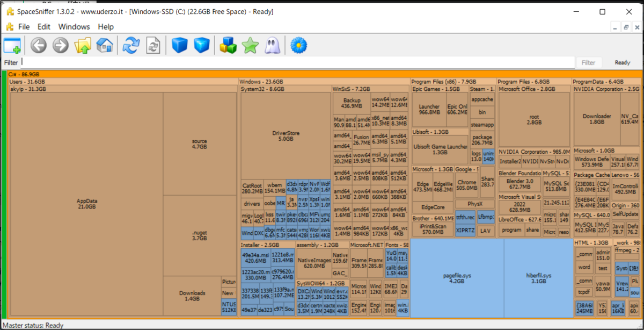Open a new view window
Image resolution: width=644 pixels, height=330 pixels.
pos(12,46)
